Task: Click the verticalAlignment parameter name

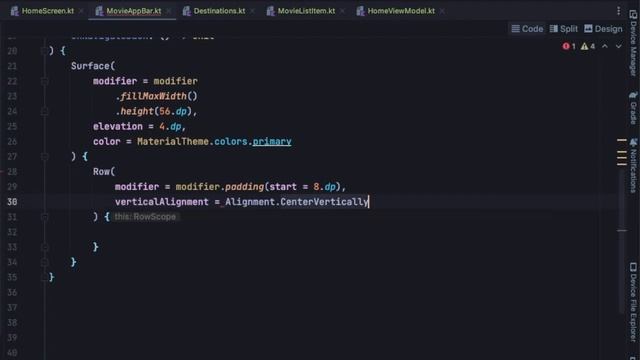Action: [x=162, y=202]
